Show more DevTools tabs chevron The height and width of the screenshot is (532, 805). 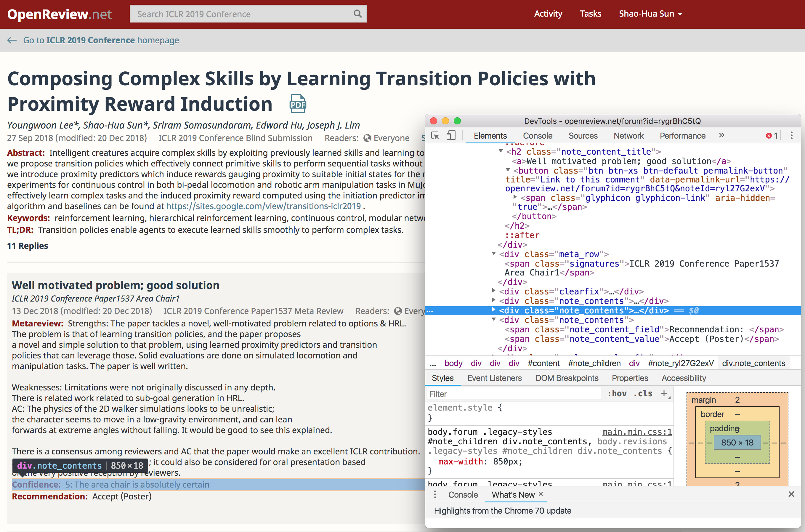721,136
